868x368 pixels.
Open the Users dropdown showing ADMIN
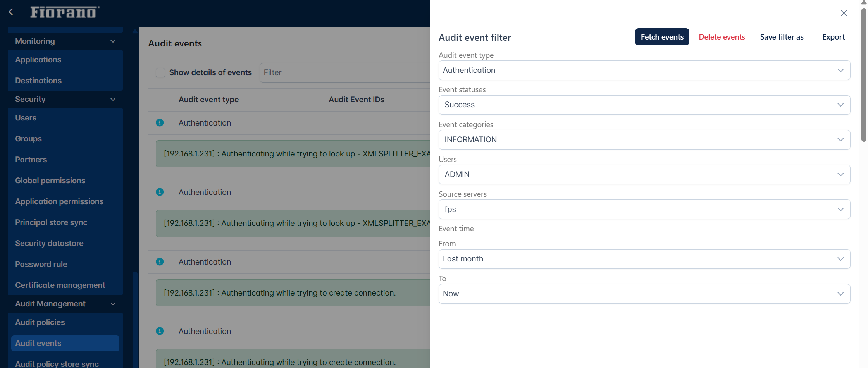(644, 174)
